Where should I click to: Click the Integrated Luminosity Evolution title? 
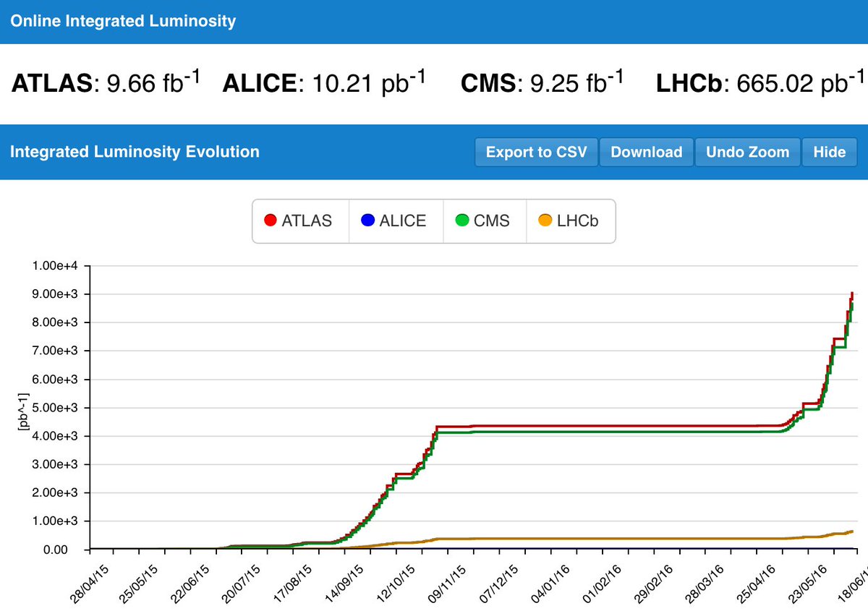[135, 152]
